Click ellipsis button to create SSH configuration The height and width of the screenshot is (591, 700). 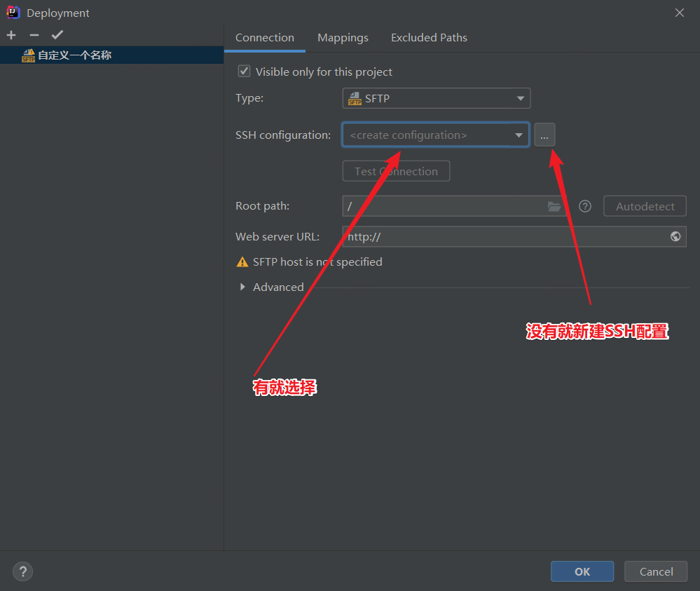544,135
